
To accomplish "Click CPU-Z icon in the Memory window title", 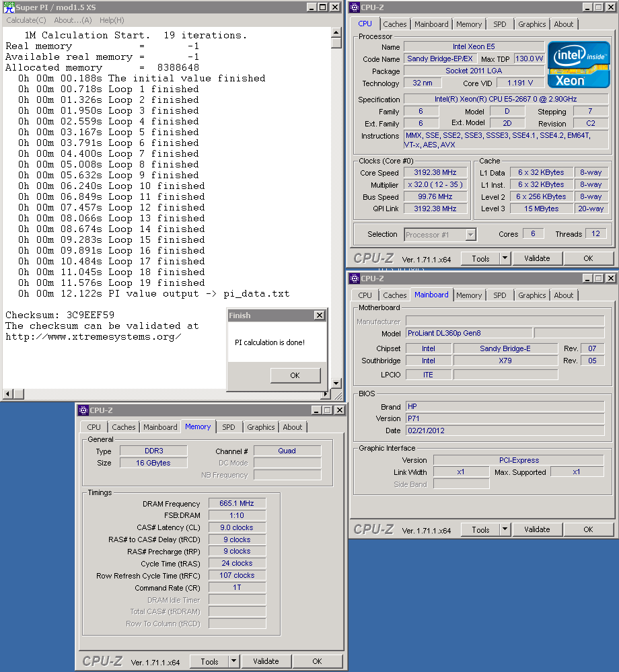I will [x=83, y=410].
